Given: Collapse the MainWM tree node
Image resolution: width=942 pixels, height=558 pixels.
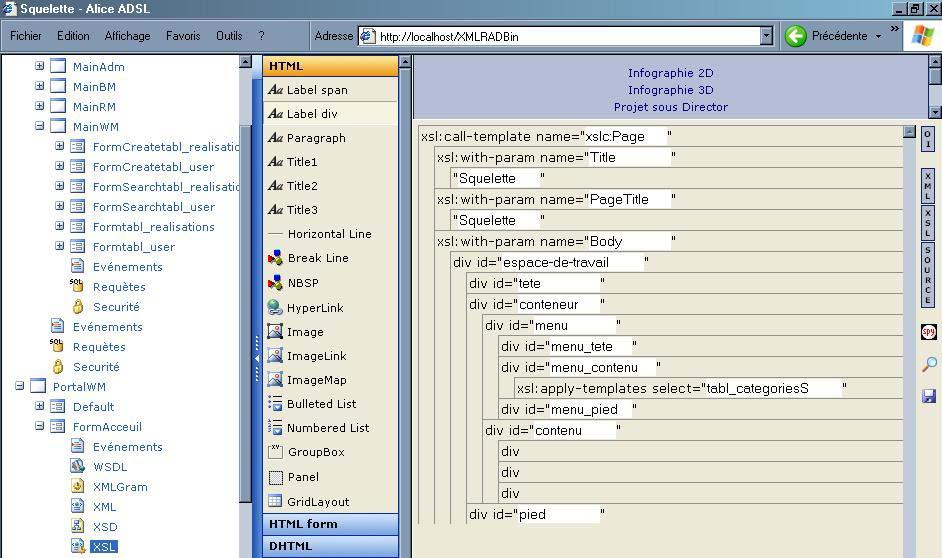Looking at the screenshot, I should click(40, 127).
